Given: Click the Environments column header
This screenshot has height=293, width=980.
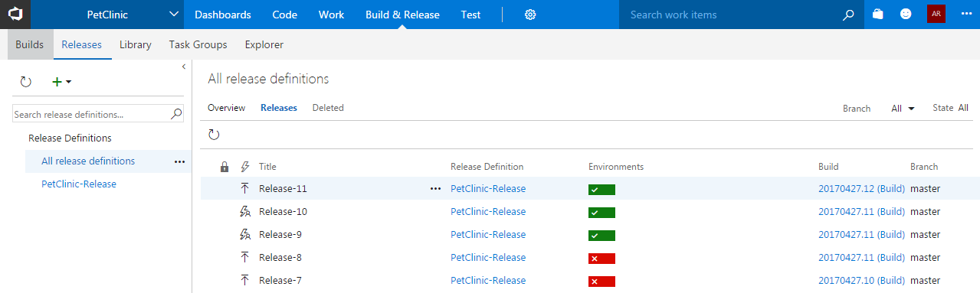Looking at the screenshot, I should [x=616, y=166].
